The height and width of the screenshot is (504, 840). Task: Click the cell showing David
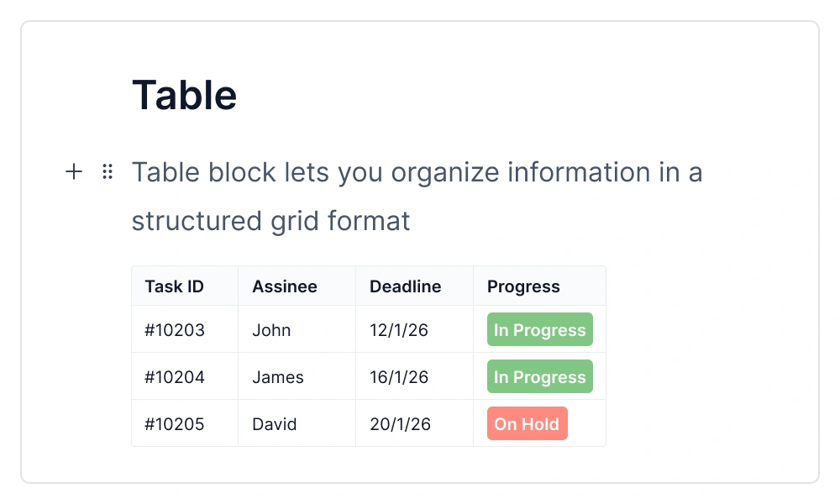tap(274, 424)
